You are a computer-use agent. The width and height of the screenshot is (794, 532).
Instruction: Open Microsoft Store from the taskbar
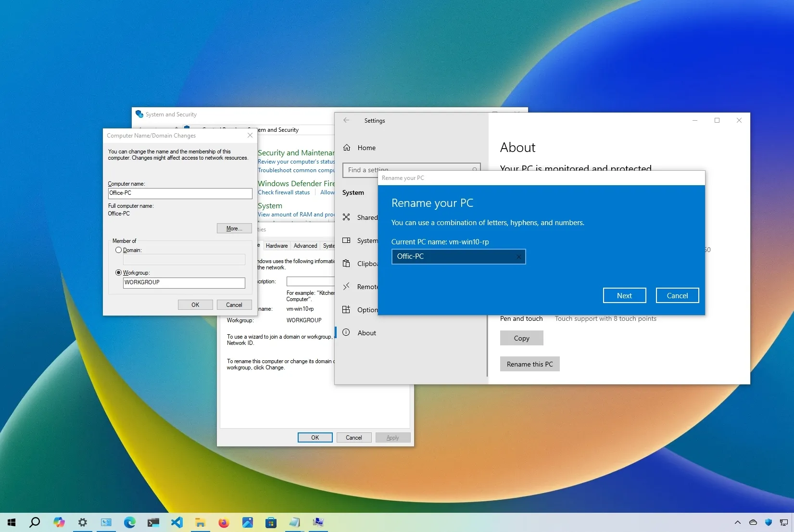271,522
